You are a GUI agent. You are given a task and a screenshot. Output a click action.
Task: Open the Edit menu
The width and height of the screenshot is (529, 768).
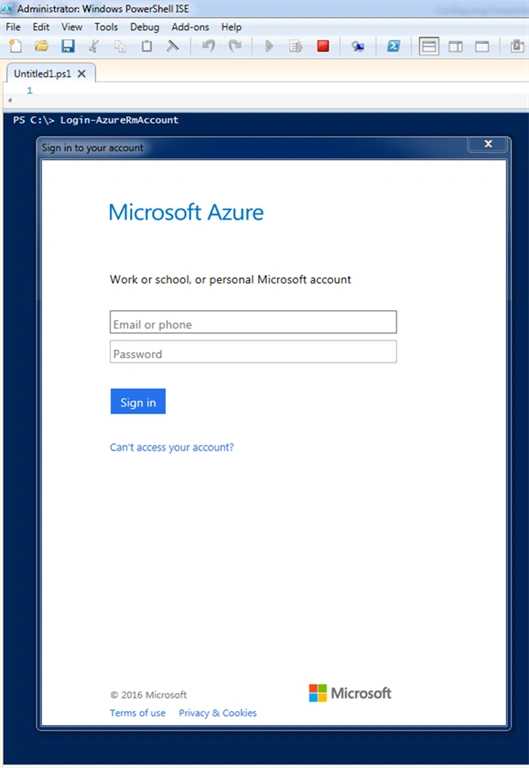pos(41,27)
